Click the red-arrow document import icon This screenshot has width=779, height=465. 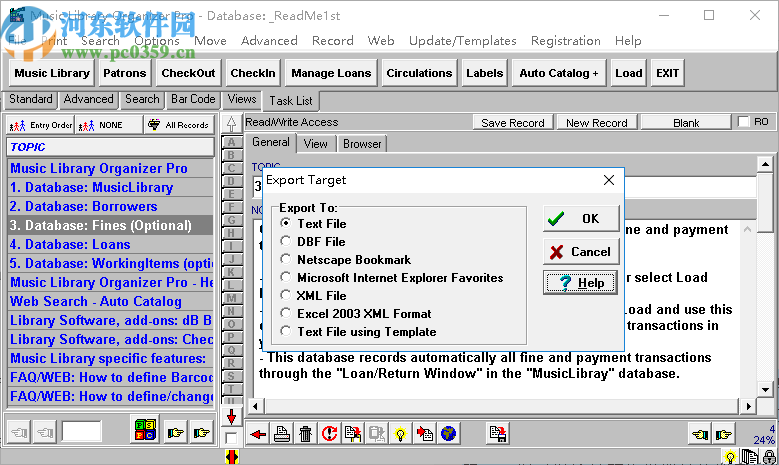pyautogui.click(x=424, y=434)
